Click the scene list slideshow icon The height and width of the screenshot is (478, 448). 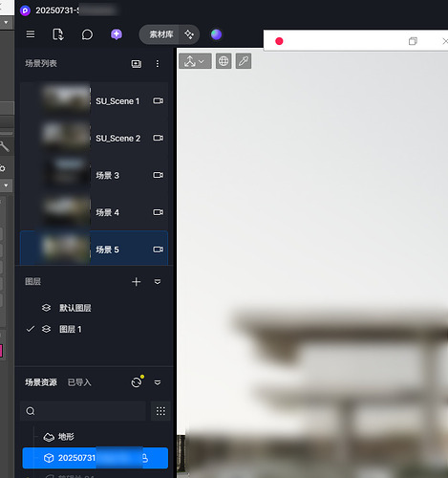137,64
